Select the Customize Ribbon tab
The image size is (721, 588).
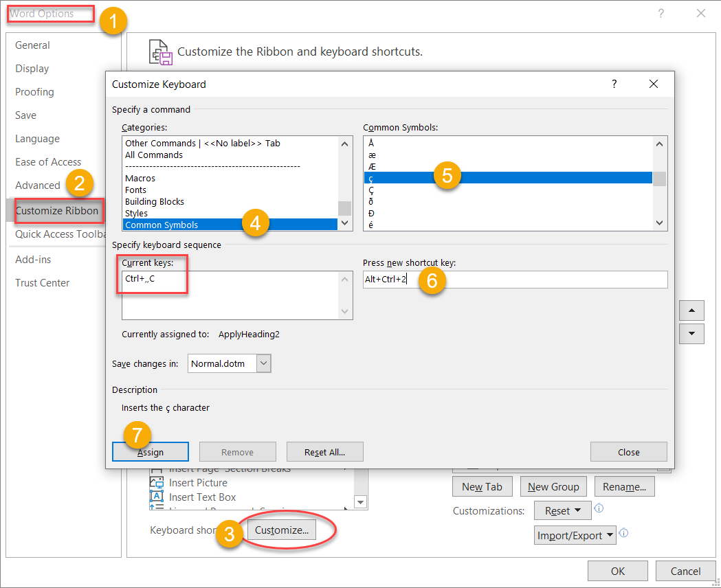[56, 211]
